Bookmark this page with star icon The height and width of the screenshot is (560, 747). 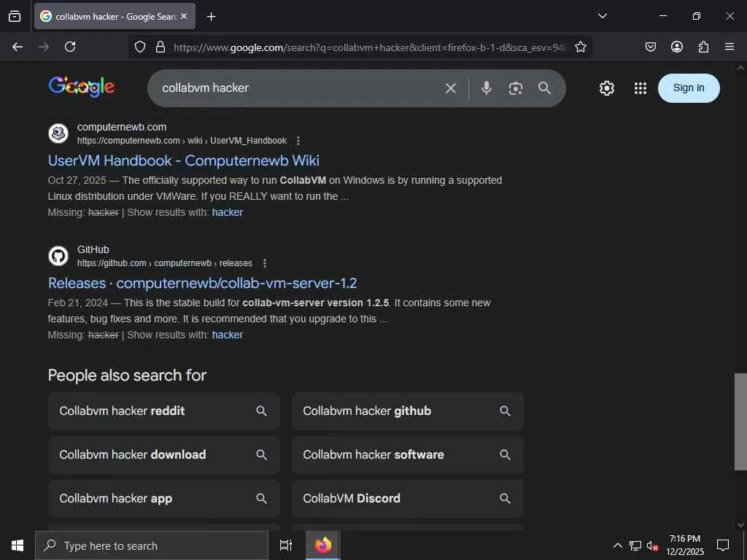tap(580, 47)
